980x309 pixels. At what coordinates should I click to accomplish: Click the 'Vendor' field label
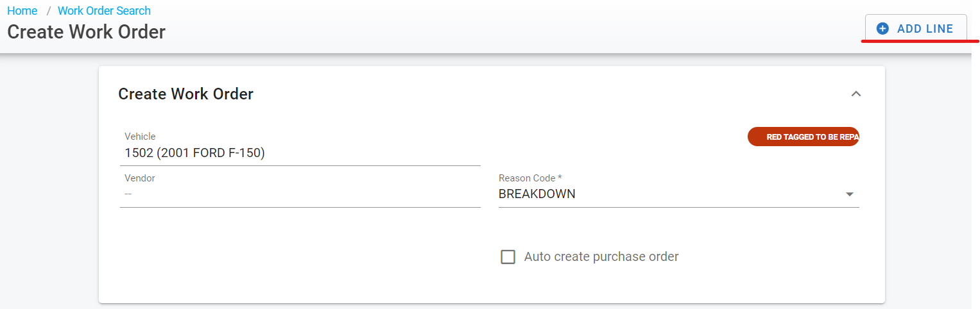point(139,178)
